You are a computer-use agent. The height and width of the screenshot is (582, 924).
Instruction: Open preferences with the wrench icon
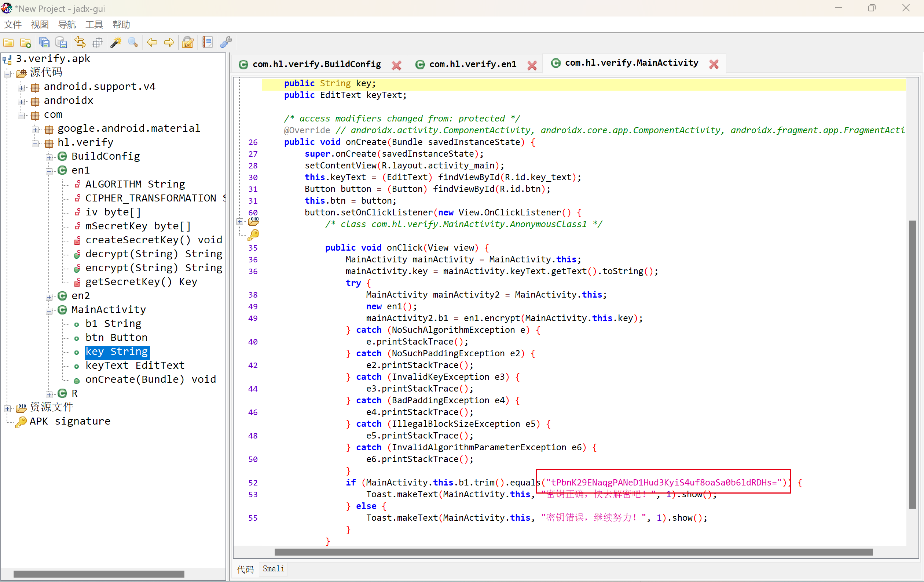point(226,42)
